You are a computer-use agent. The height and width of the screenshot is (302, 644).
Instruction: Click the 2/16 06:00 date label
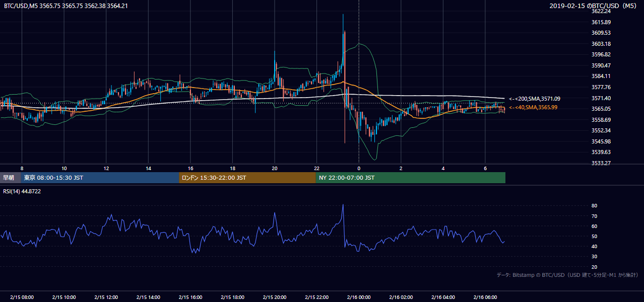(485, 297)
